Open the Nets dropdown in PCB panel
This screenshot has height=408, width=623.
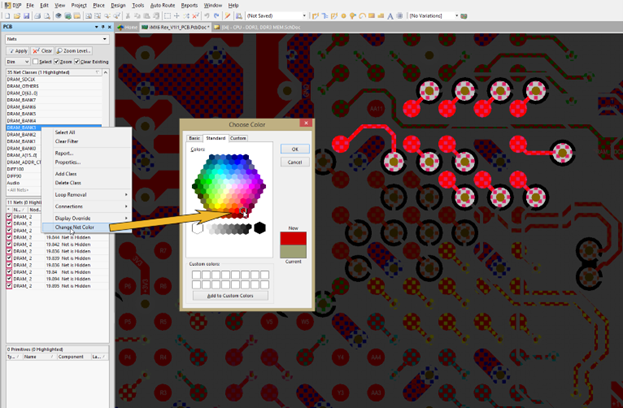pos(55,39)
